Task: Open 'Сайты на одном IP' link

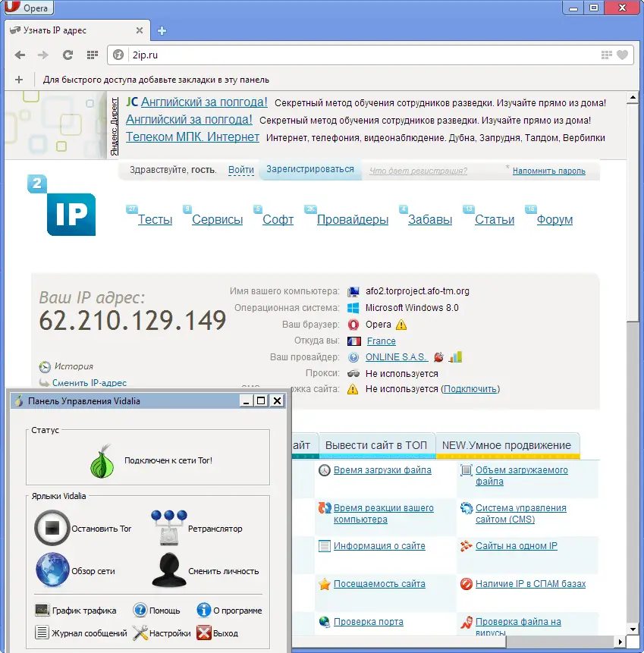Action: pyautogui.click(x=517, y=546)
